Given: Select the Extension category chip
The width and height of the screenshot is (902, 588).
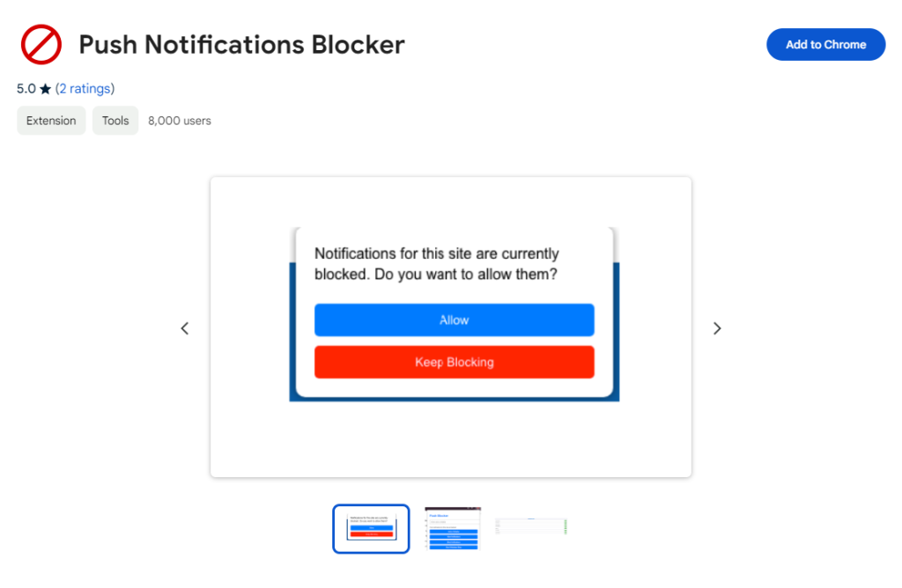Looking at the screenshot, I should (x=51, y=121).
